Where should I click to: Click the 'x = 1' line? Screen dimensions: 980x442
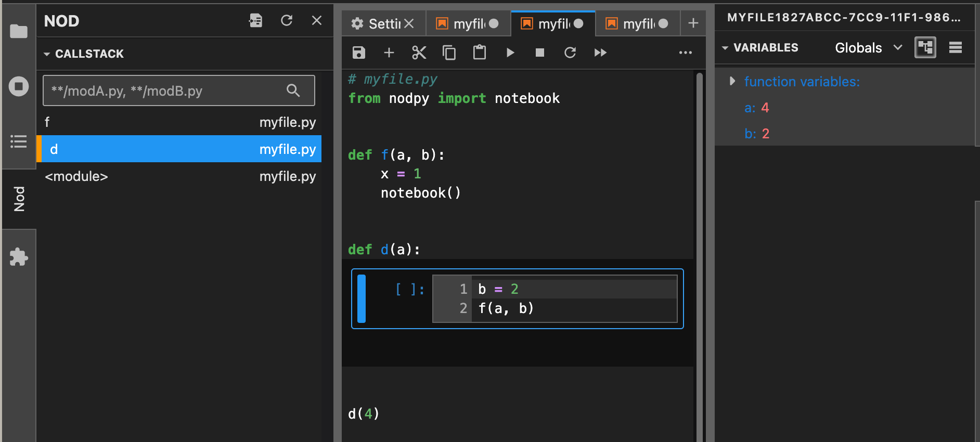(x=401, y=174)
